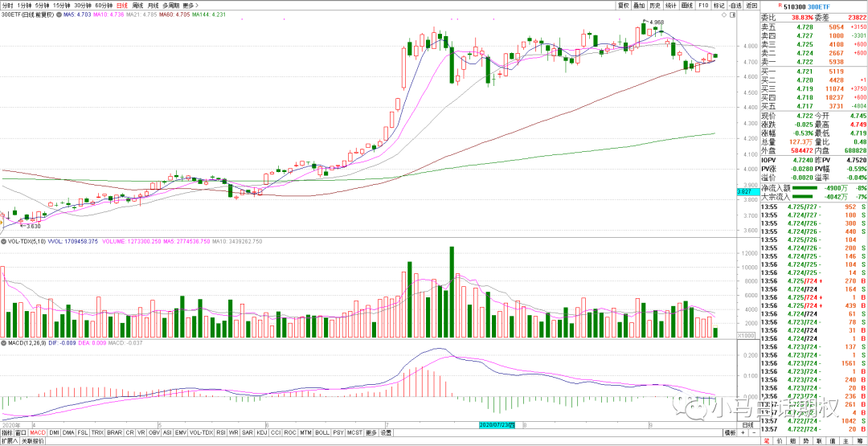Select the 模板 template option

click(x=729, y=432)
